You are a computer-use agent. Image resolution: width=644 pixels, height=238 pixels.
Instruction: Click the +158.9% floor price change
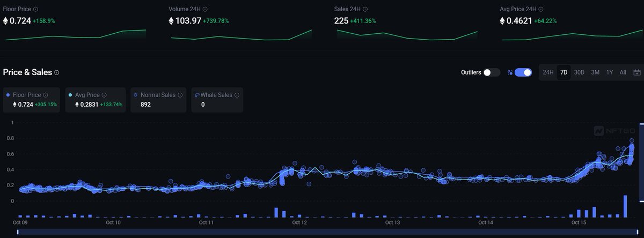coord(43,21)
